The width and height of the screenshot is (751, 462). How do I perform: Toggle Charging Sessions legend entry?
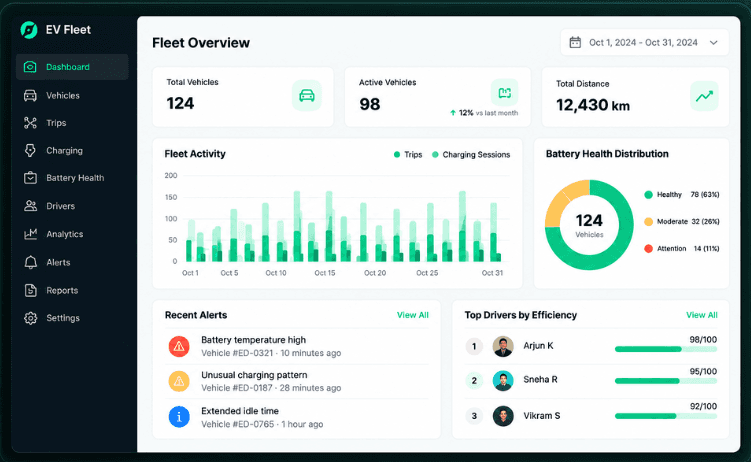[x=471, y=155]
